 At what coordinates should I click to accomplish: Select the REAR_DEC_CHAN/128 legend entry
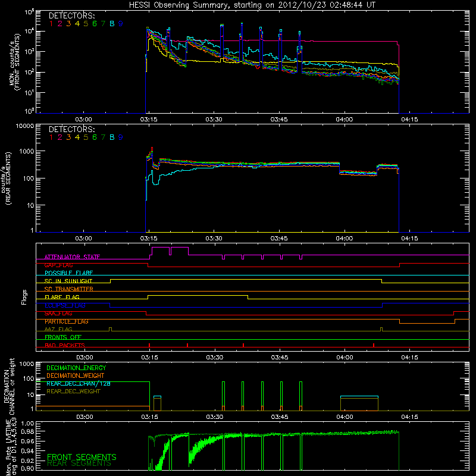[x=79, y=383]
